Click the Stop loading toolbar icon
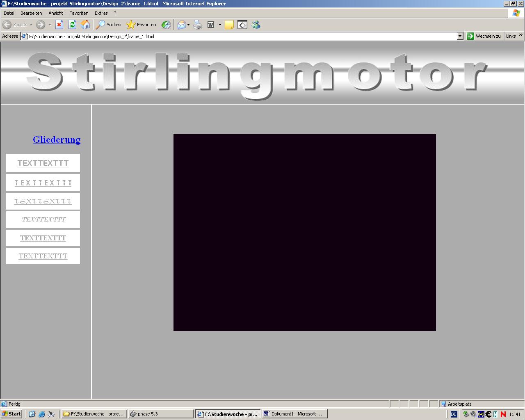Viewport: 525px width, 420px height. 59,25
